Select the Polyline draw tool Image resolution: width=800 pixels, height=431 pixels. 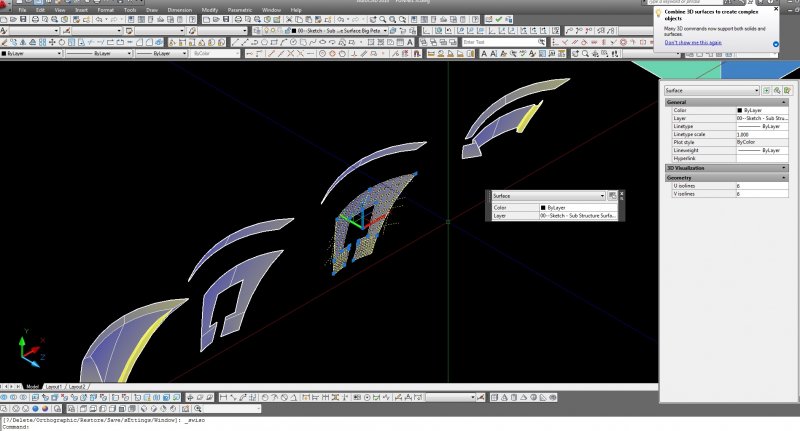point(254,42)
